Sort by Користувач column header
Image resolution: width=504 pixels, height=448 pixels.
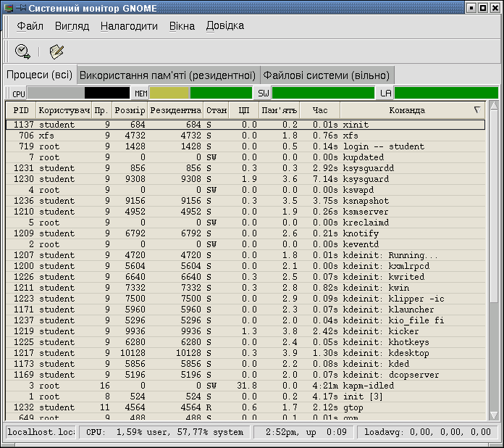coord(64,110)
